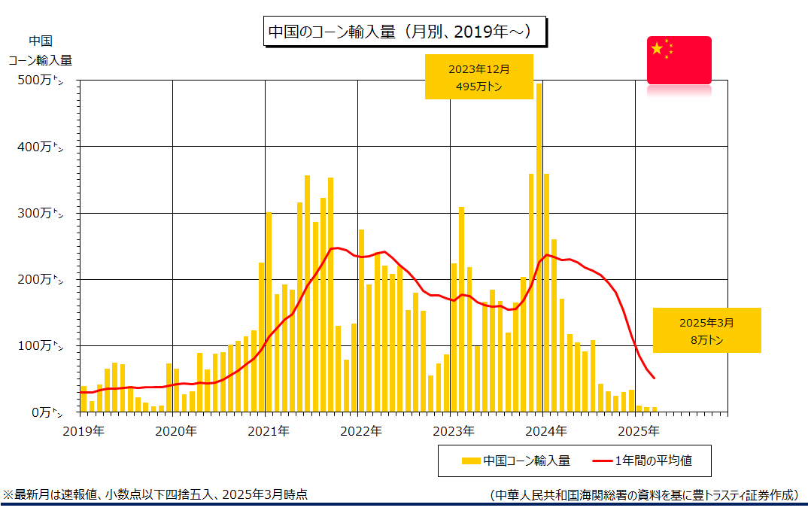The width and height of the screenshot is (808, 532).
Task: Click the source note mentioning 豊トラスティ証券作成
Action: [x=644, y=495]
